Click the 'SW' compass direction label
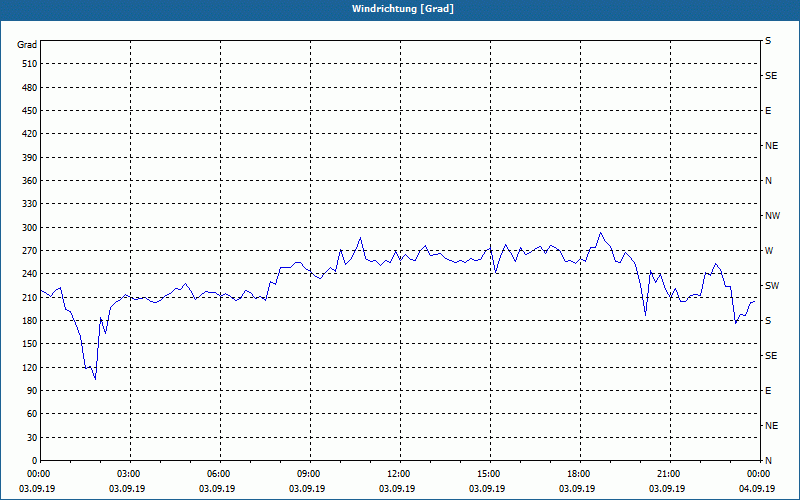This screenshot has width=800, height=500. click(x=772, y=286)
